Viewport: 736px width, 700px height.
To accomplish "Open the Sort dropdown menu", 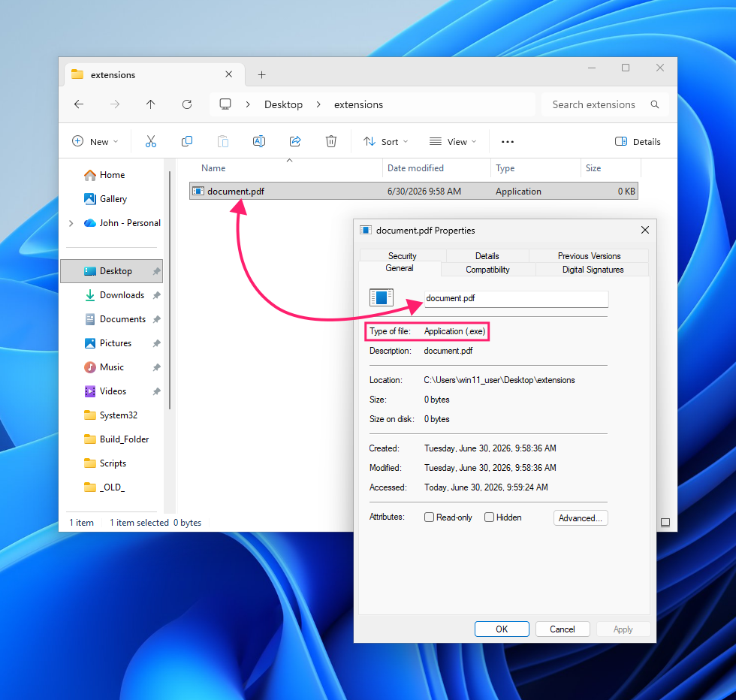I will [386, 141].
